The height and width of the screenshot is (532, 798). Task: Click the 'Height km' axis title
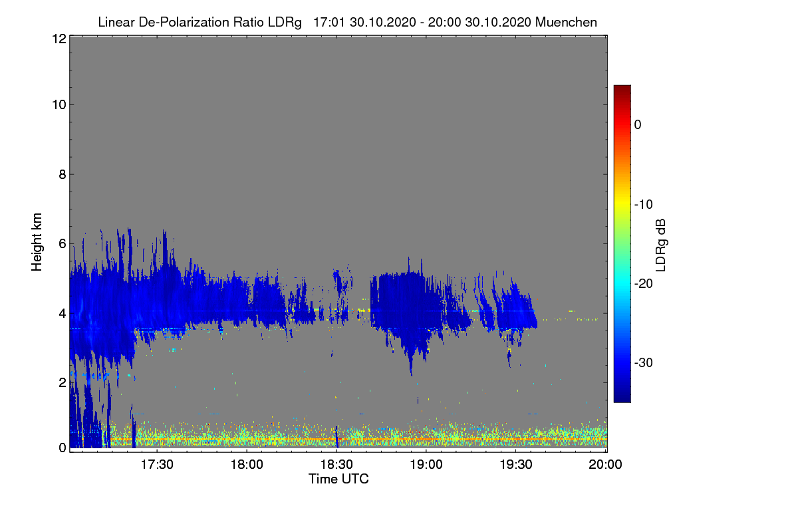coord(37,243)
